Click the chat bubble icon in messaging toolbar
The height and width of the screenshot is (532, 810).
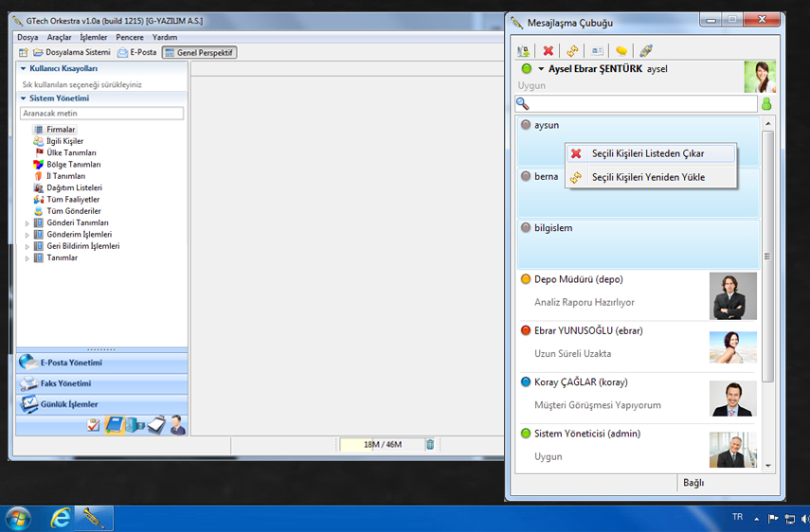(621, 51)
